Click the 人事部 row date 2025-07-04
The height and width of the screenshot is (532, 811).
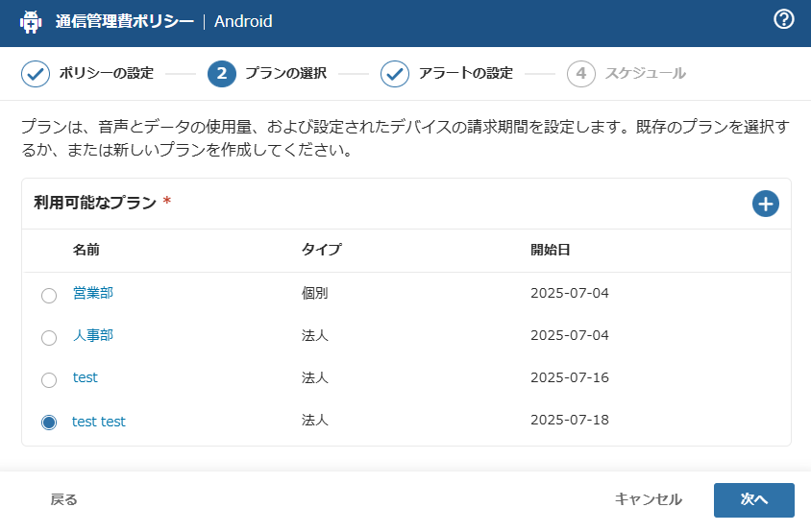tap(570, 335)
